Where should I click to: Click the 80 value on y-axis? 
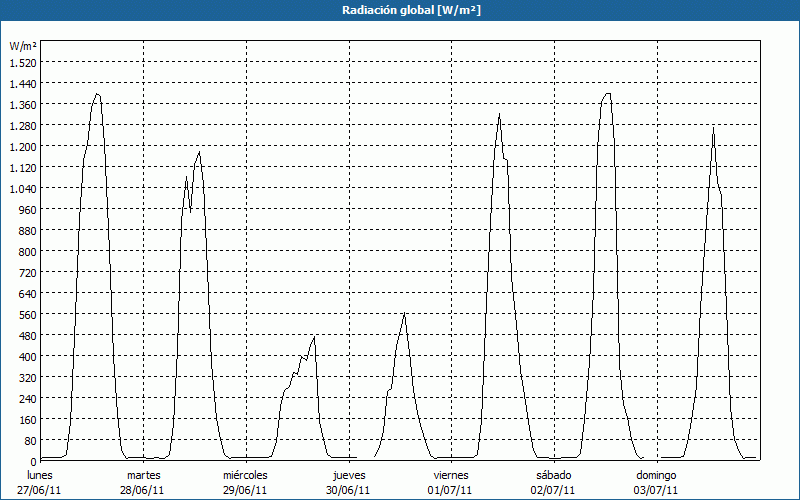click(x=31, y=441)
